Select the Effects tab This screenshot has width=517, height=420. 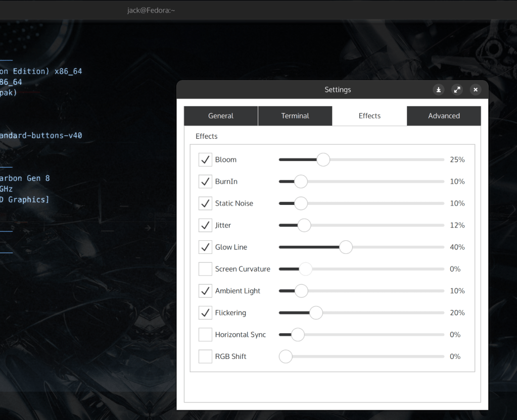pos(369,116)
